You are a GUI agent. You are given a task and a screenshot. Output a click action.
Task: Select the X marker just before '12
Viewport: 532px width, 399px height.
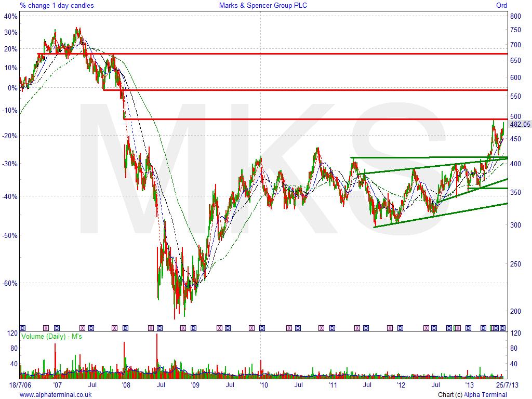click(x=389, y=328)
